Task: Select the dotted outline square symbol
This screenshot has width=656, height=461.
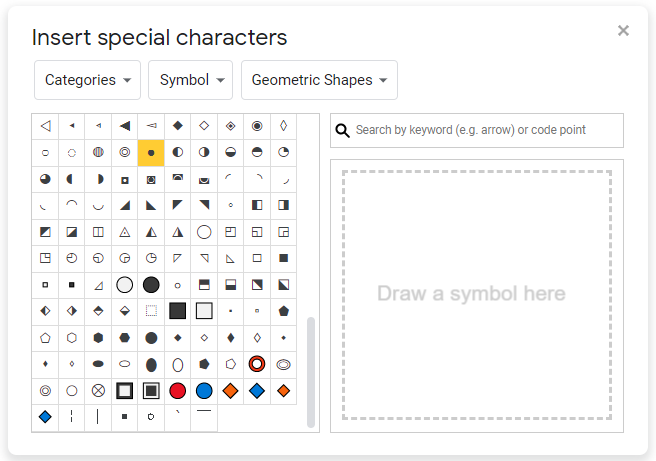Action: click(151, 311)
